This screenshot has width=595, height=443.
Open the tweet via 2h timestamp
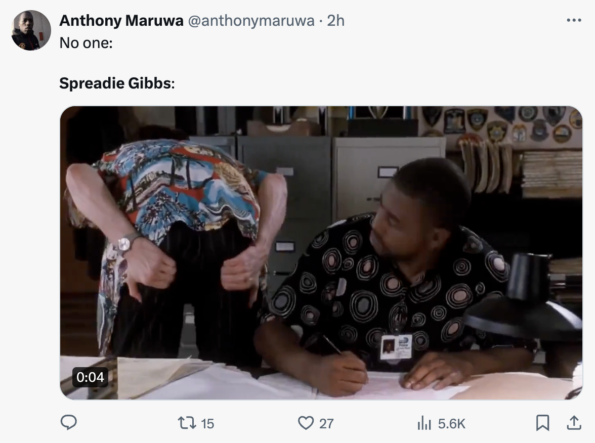click(x=336, y=21)
